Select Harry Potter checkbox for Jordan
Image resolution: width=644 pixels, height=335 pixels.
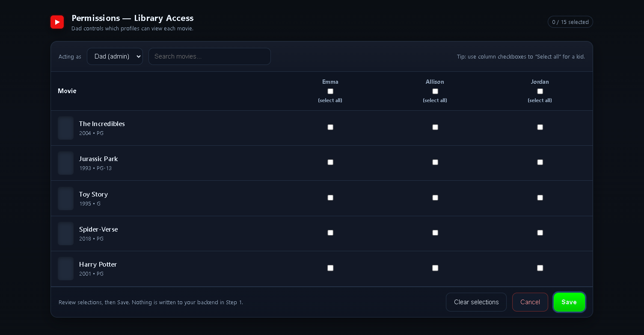(540, 268)
